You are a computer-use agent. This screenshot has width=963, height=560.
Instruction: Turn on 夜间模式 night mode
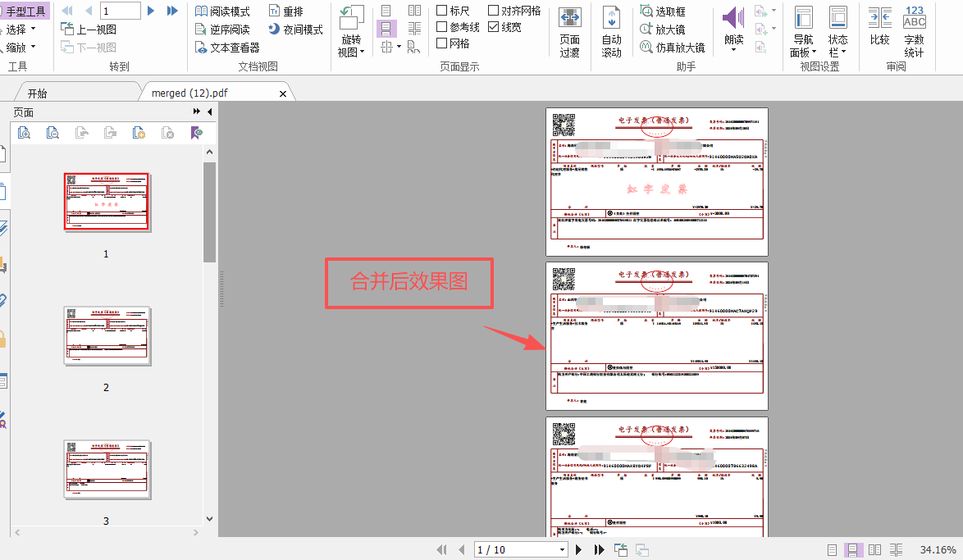[295, 29]
